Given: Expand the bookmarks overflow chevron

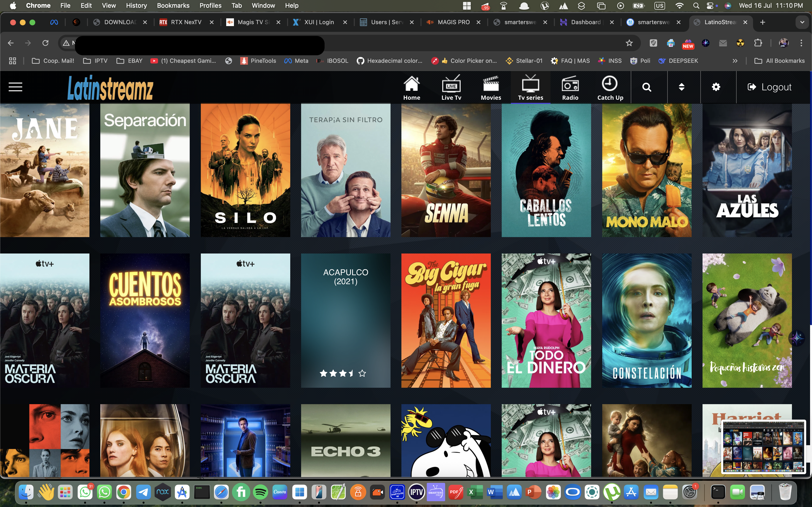Looking at the screenshot, I should tap(735, 61).
